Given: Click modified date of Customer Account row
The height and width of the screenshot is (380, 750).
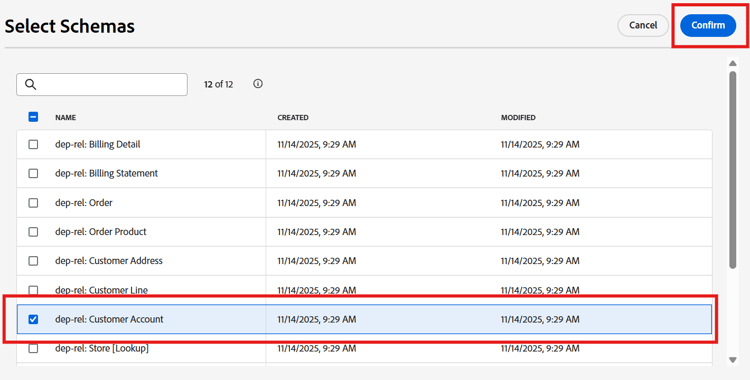Looking at the screenshot, I should click(540, 319).
